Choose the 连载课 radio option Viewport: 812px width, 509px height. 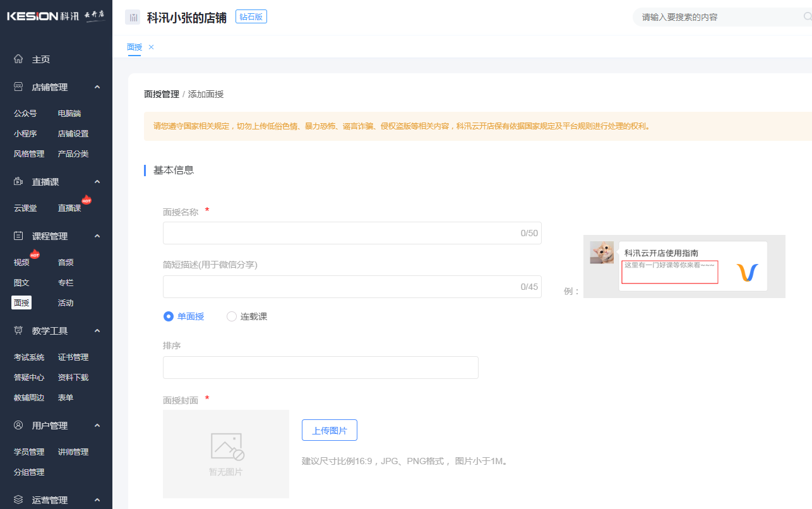coord(232,316)
